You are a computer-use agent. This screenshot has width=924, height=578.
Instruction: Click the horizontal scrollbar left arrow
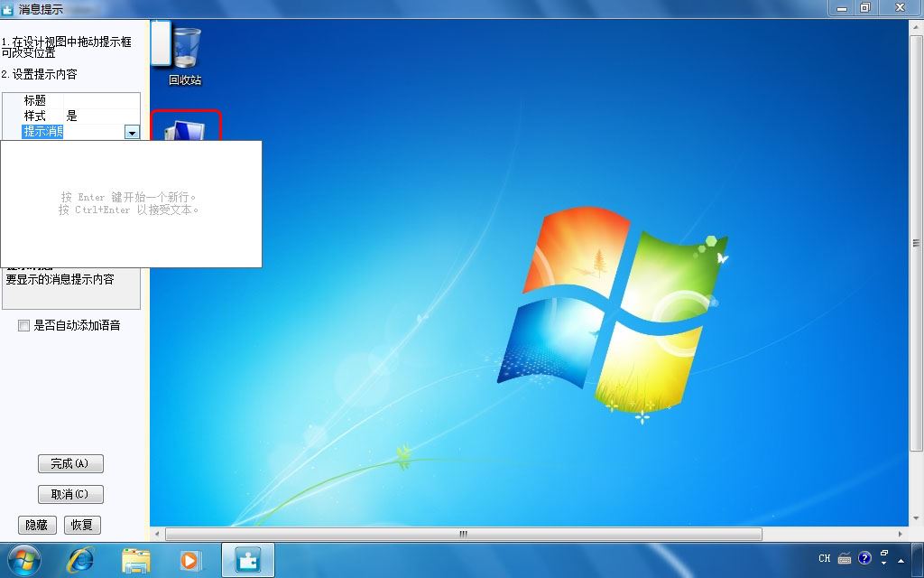click(x=157, y=534)
